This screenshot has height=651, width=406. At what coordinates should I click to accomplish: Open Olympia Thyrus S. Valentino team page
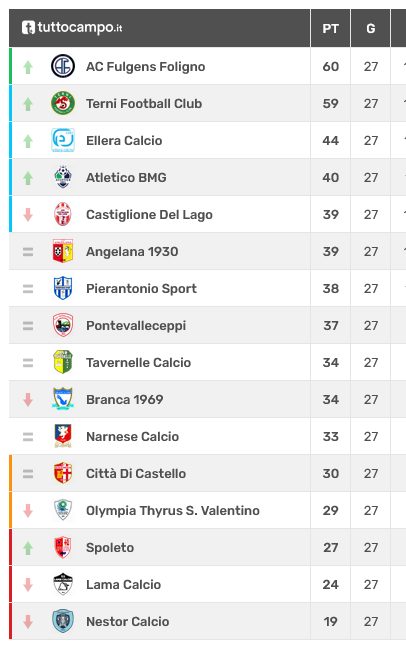click(x=173, y=511)
